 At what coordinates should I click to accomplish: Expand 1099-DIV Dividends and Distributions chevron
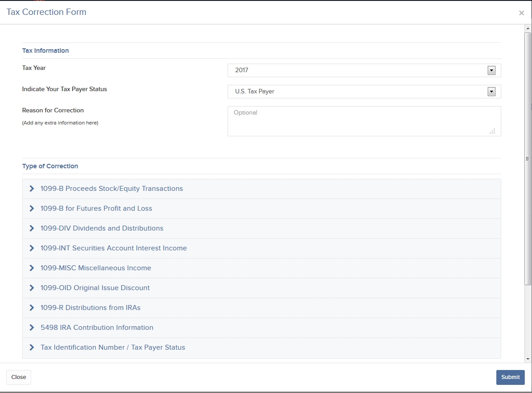click(32, 228)
